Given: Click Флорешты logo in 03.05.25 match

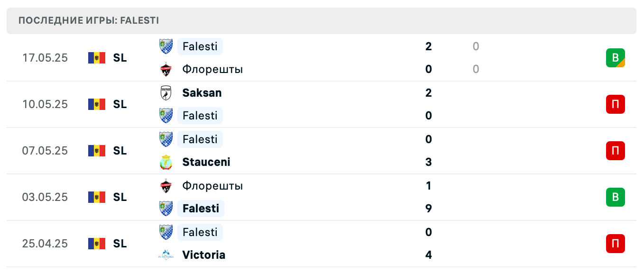Looking at the screenshot, I should pyautogui.click(x=166, y=186).
